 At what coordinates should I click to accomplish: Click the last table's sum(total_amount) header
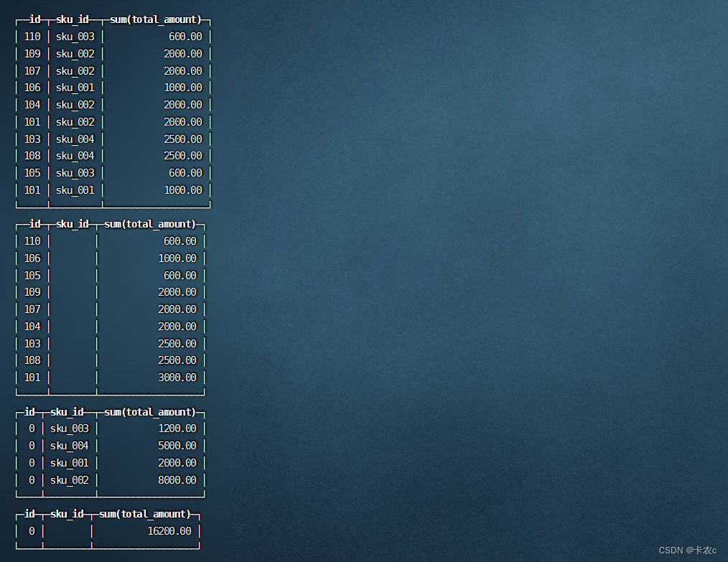pos(145,514)
